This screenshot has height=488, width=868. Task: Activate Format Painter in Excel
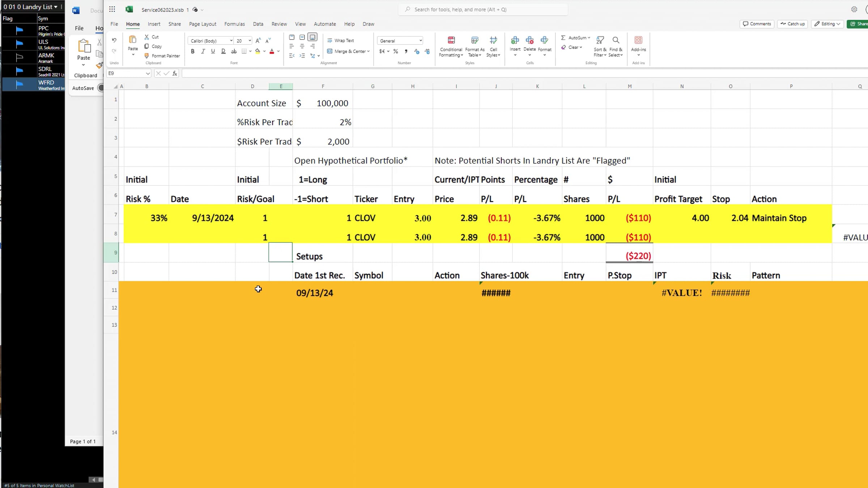pyautogui.click(x=162, y=56)
